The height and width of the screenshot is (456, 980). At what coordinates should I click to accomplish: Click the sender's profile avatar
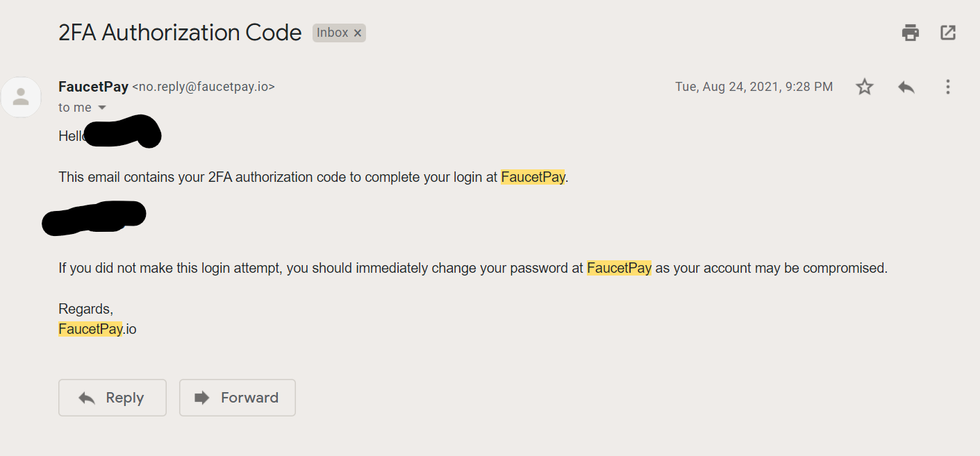point(21,97)
